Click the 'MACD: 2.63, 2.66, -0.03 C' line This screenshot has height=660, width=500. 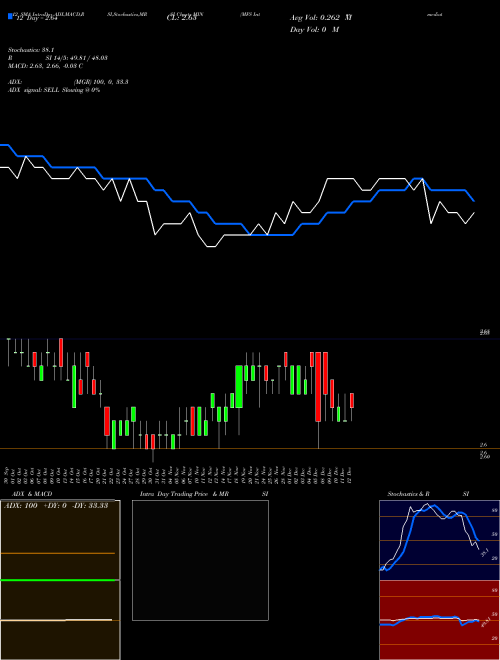pos(45,66)
